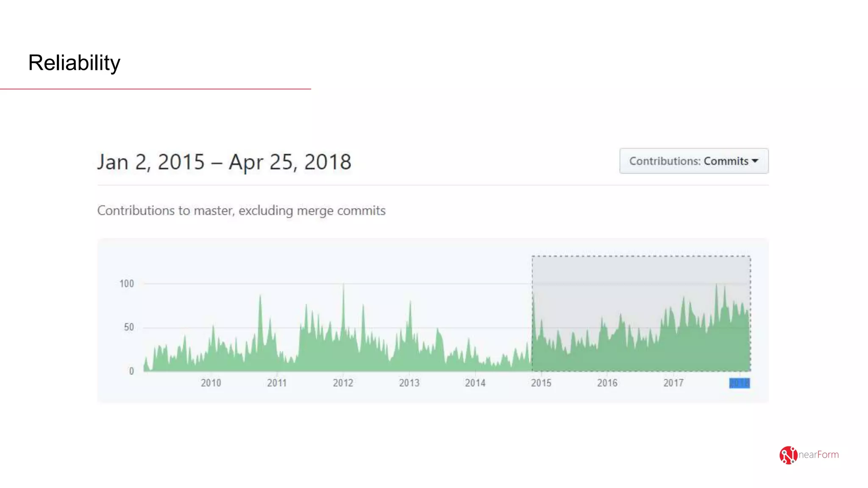This screenshot has width=868, height=488.
Task: Click the nearForm brand text
Action: [818, 455]
